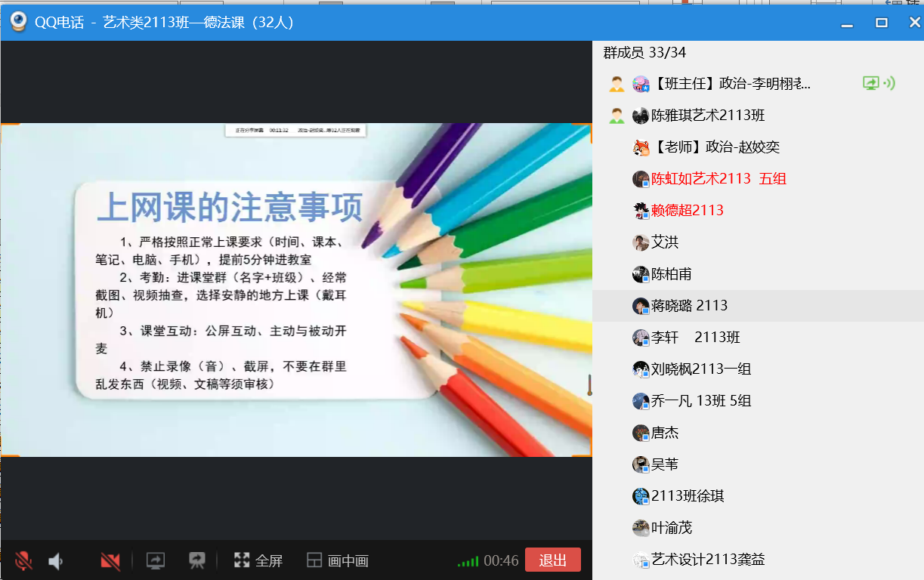This screenshot has width=924, height=580.
Task: Click the green signal strength bars
Action: (468, 562)
